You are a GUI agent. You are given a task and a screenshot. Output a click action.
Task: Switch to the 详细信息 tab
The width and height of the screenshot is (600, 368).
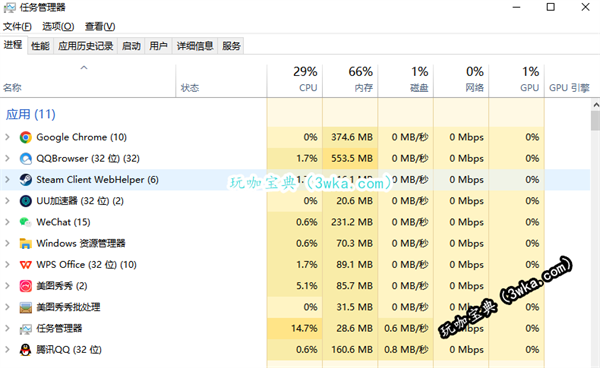coord(195,46)
